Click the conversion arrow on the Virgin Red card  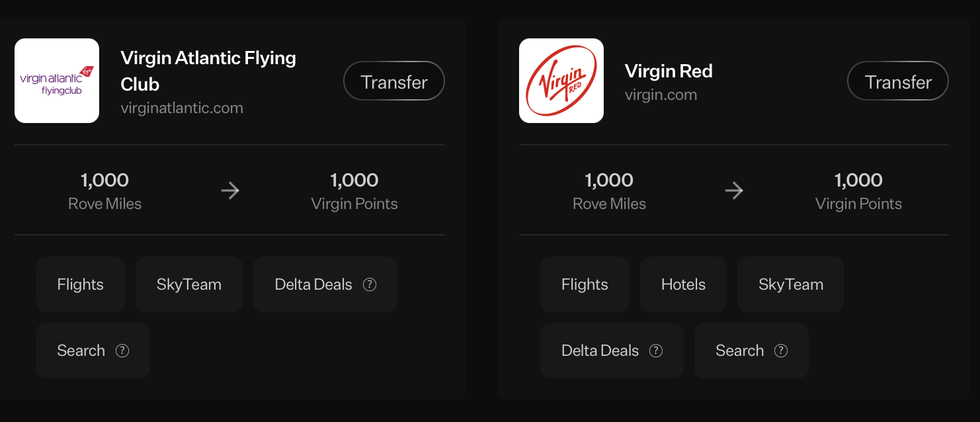coord(734,190)
